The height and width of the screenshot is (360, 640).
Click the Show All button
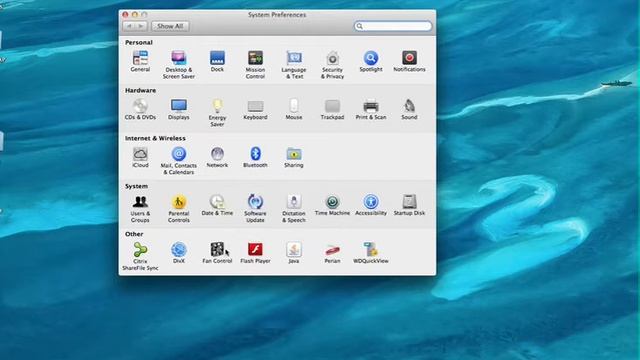point(170,26)
